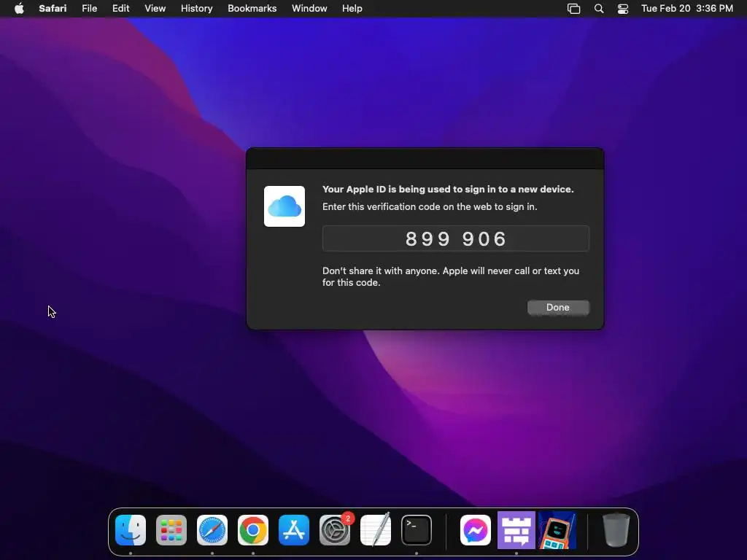Open Spotlight search from the menu bar

(599, 9)
